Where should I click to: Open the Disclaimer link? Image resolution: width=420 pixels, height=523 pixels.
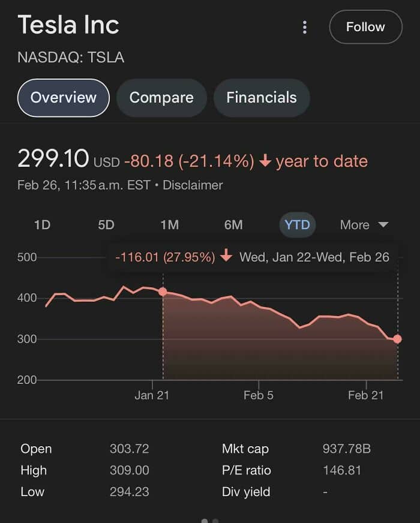click(x=193, y=185)
